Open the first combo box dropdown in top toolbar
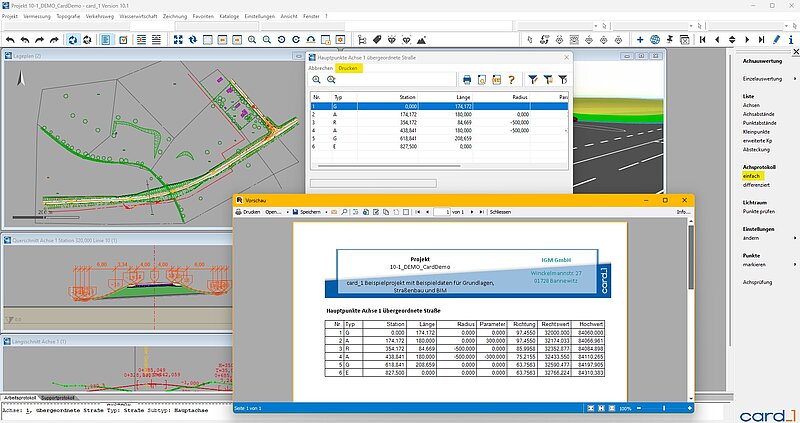Viewport: 800px width, 423px height. [595, 26]
